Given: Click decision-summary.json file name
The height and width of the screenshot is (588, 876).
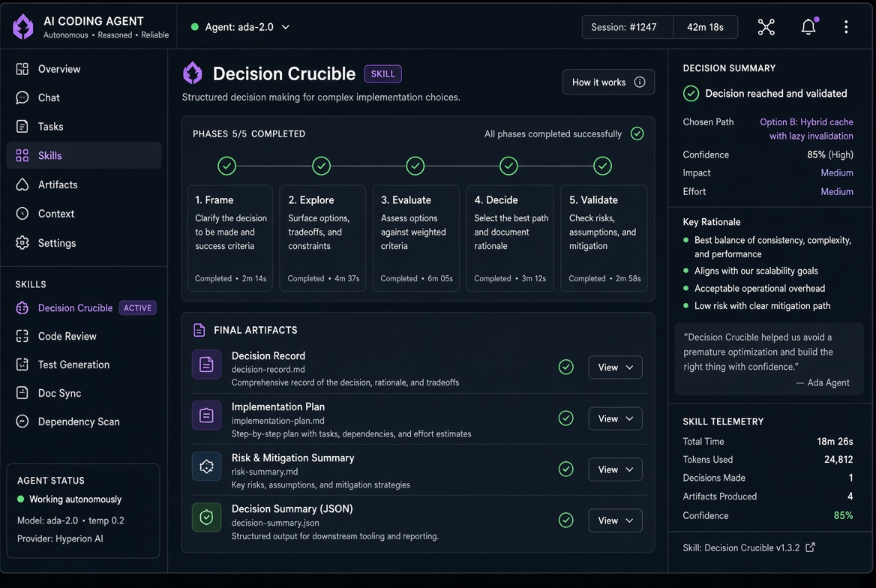Looking at the screenshot, I should (275, 523).
